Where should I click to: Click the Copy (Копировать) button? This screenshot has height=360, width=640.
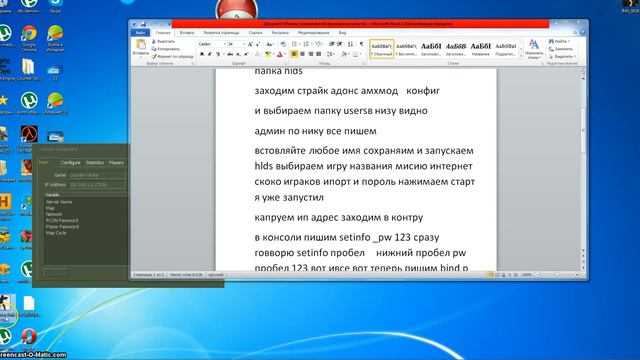click(x=166, y=49)
